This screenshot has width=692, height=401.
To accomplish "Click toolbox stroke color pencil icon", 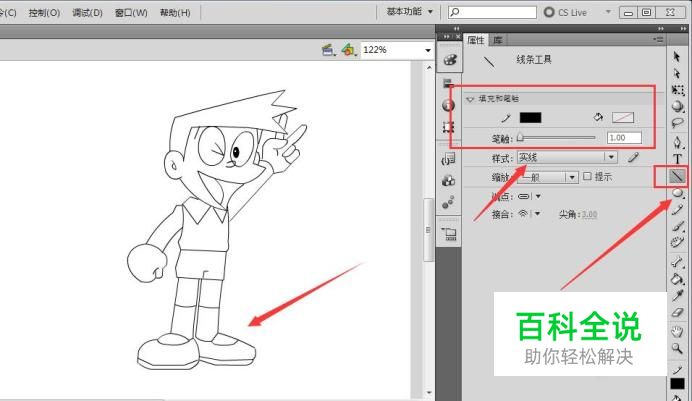I will pos(677,370).
